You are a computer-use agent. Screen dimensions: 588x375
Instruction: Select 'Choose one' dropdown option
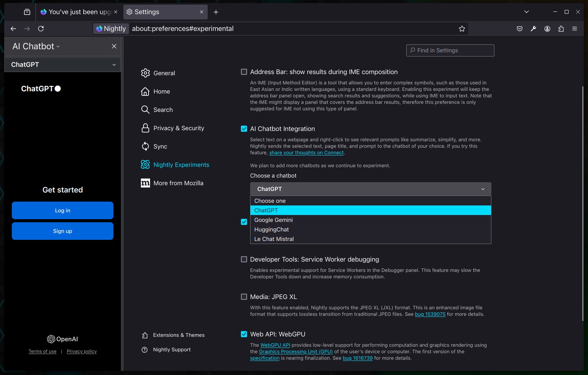click(370, 201)
